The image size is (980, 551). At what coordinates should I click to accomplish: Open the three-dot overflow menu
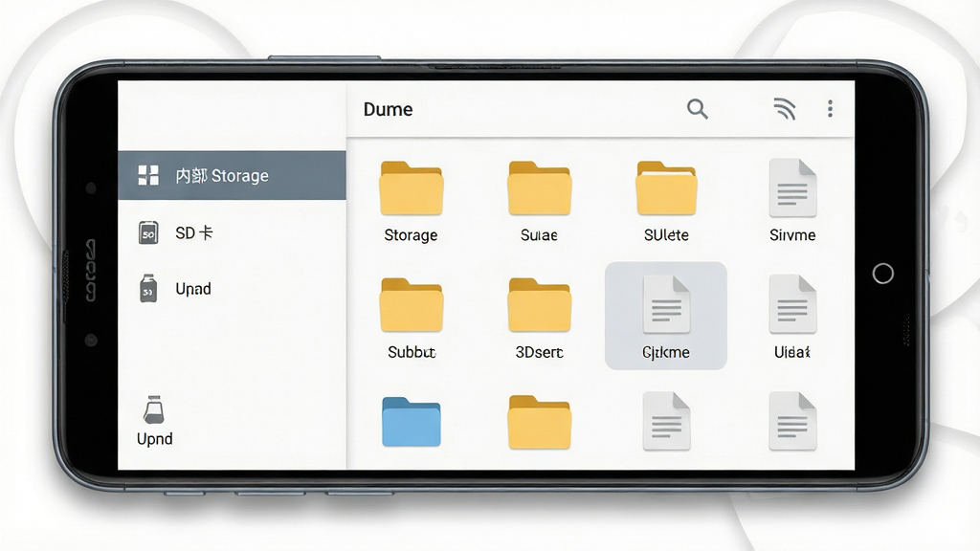point(830,109)
